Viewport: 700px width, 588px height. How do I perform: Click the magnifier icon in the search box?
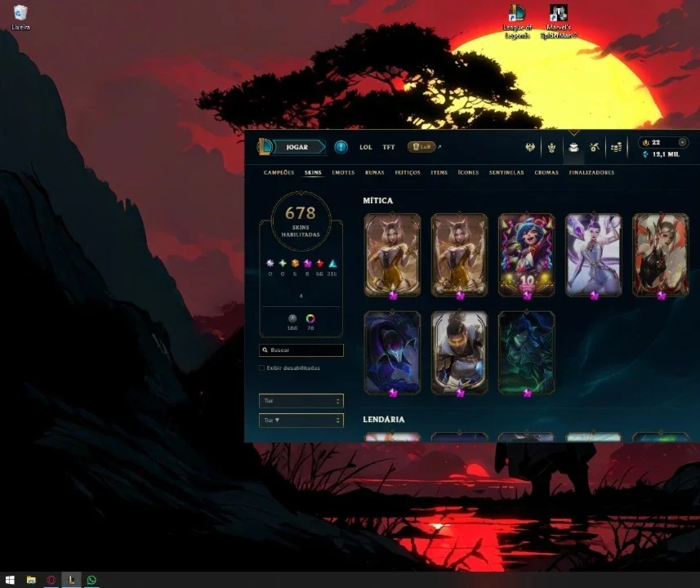(x=265, y=350)
